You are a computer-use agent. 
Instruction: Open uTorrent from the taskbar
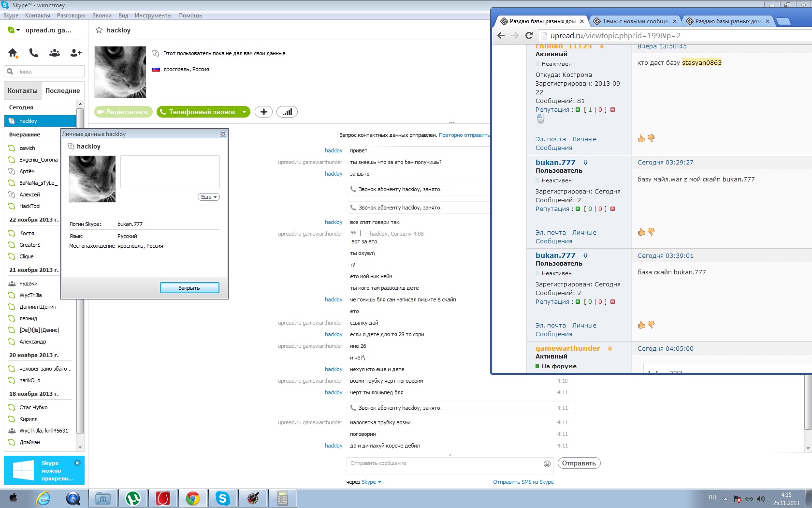(133, 498)
